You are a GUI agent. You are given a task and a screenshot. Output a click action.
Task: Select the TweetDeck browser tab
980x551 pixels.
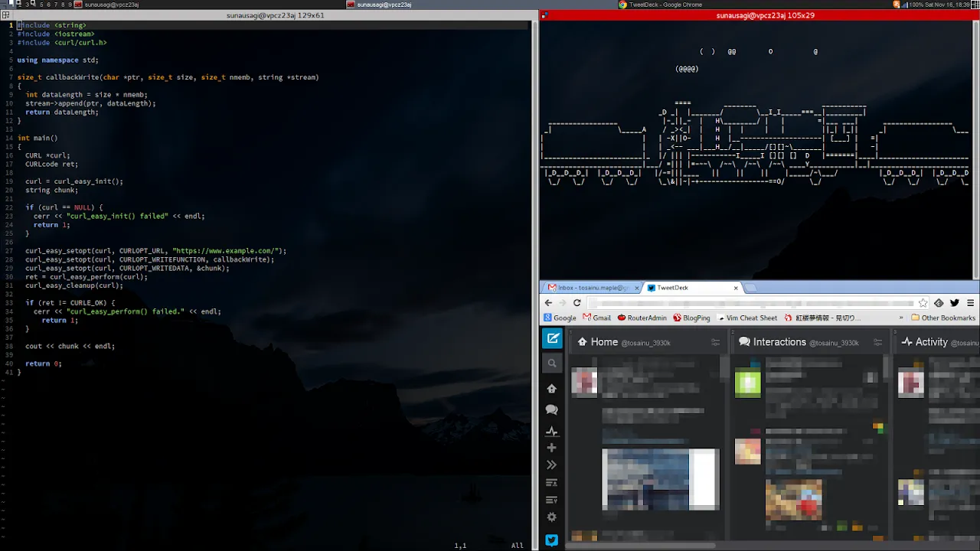tap(689, 288)
